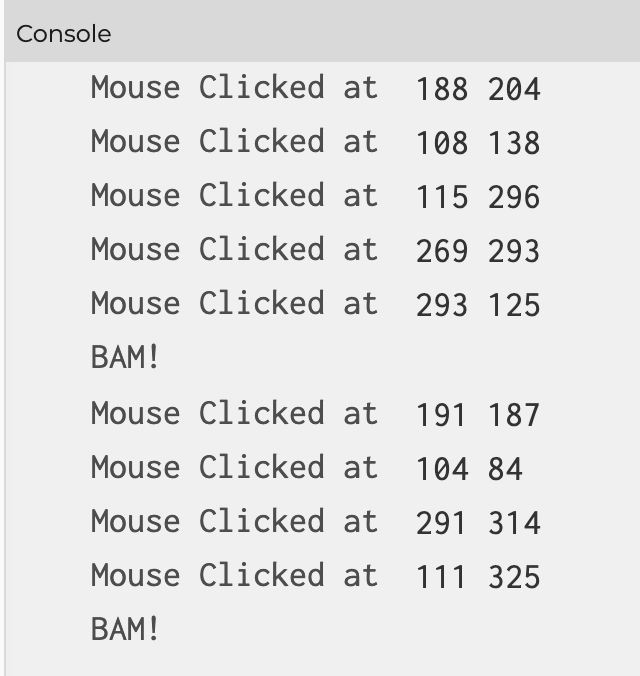Click the blank console area below the final BAM!

click(323, 660)
